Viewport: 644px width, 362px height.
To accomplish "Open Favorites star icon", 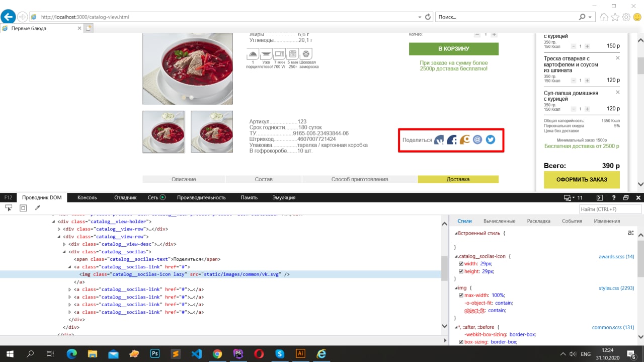I will point(615,17).
